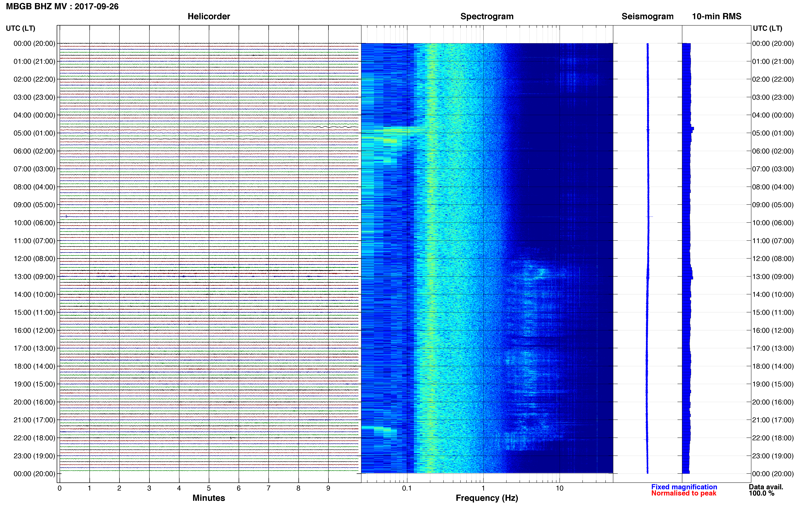The image size is (812, 508).
Task: Click the 'UTC (LT)' label above the helicorder axis
Action: click(x=21, y=28)
